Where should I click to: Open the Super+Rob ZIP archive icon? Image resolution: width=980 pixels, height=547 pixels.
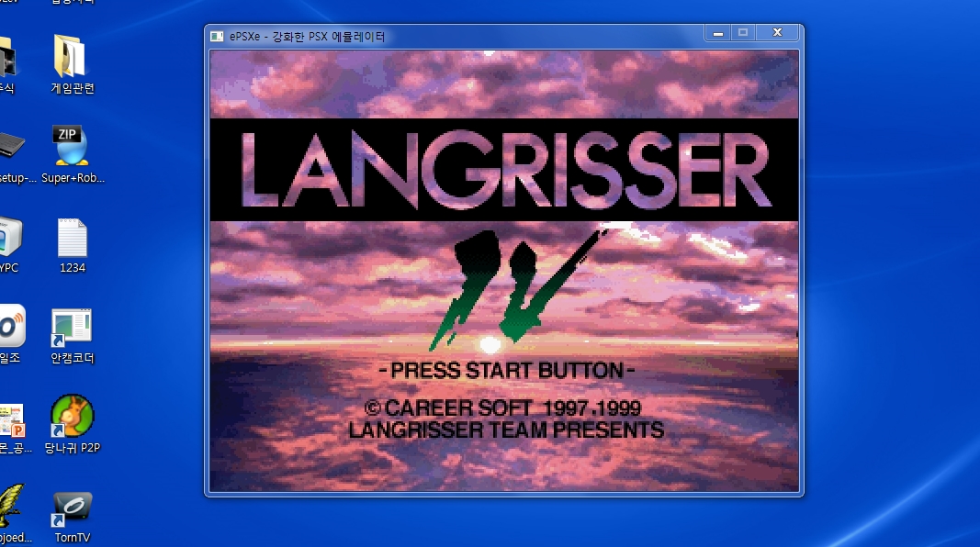[x=72, y=147]
